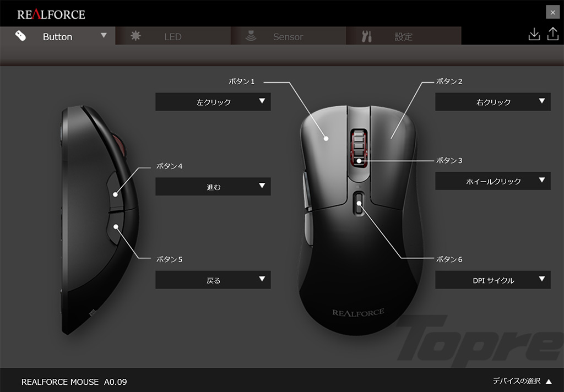The height and width of the screenshot is (392, 564).
Task: Open the ホイールクリック dropdown for ボタン3
Action: [x=493, y=181]
